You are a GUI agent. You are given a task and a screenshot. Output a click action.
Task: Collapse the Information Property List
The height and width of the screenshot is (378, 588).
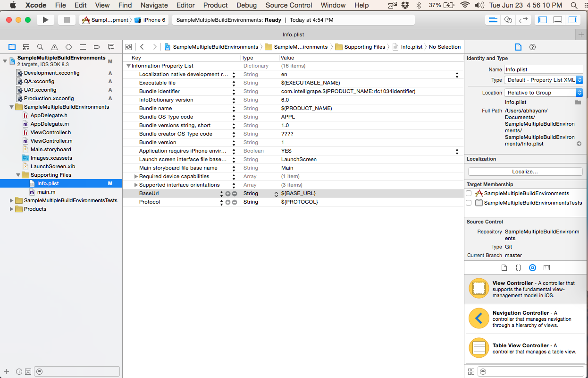click(x=128, y=66)
